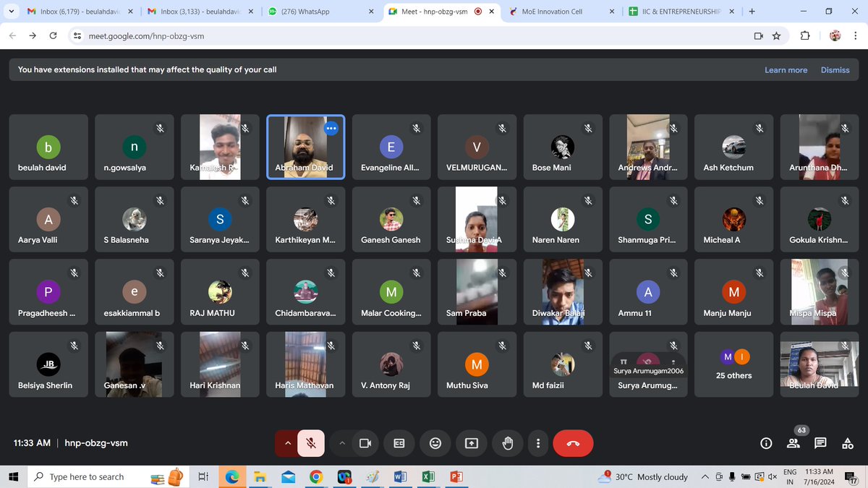The width and height of the screenshot is (868, 488).
Task: Show hidden system tray icons
Action: (x=705, y=476)
